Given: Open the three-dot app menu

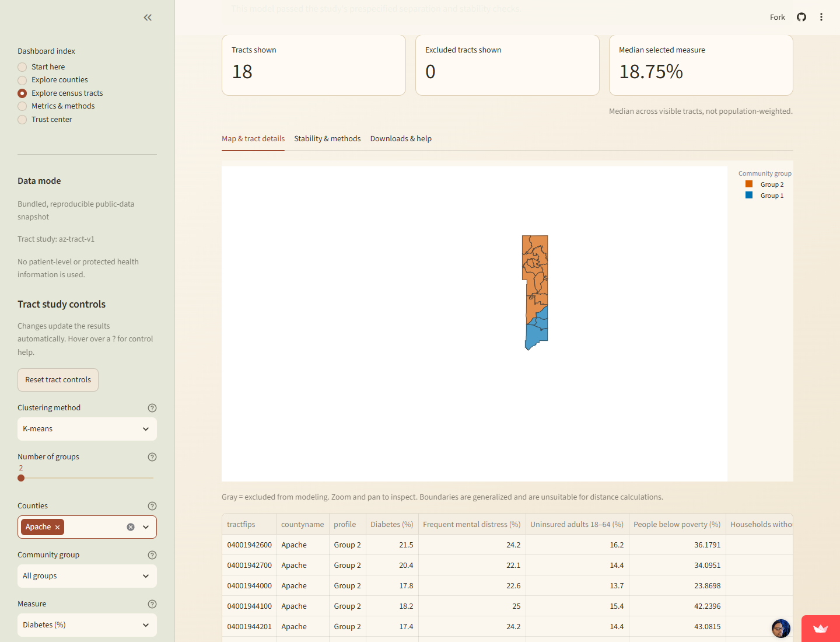Looking at the screenshot, I should 821,17.
